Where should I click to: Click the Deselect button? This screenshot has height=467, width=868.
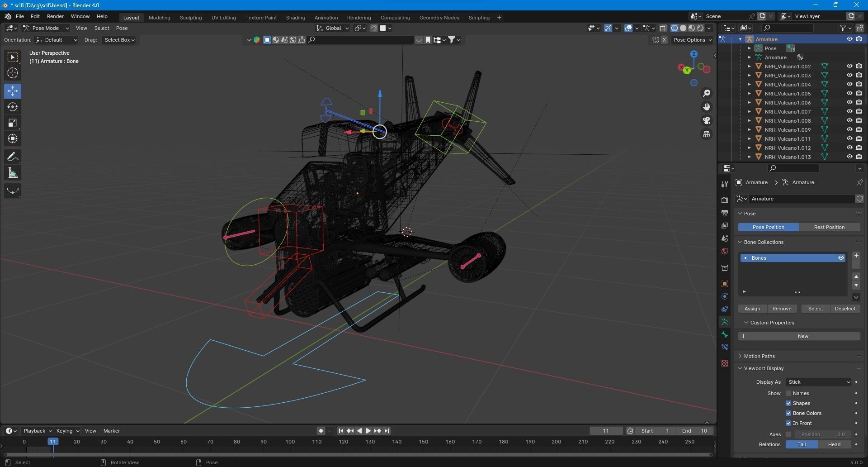point(845,309)
